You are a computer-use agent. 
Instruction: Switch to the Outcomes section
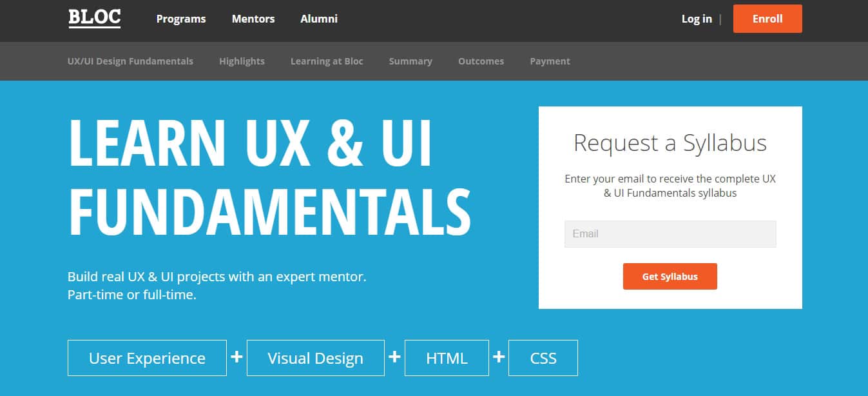click(481, 61)
